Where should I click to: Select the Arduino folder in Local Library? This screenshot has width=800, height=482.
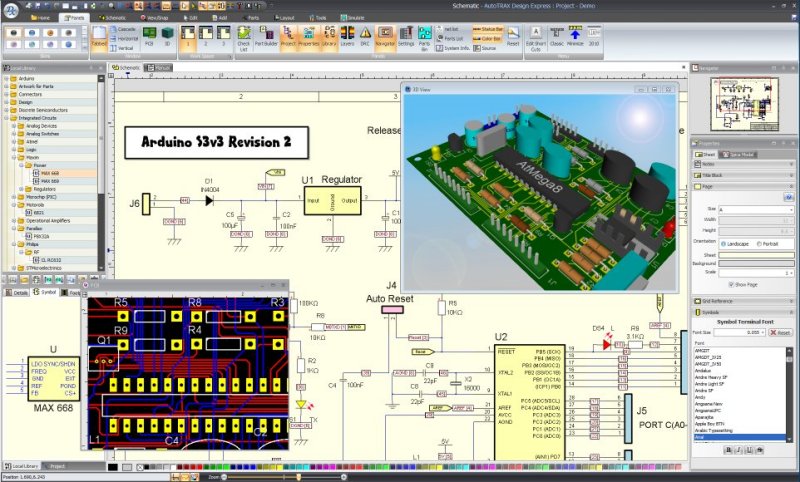(27, 79)
